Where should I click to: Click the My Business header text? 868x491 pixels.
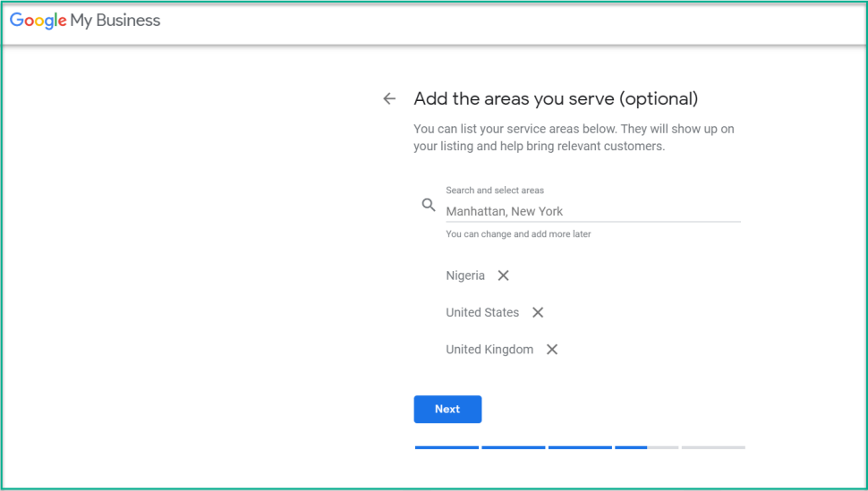(115, 21)
